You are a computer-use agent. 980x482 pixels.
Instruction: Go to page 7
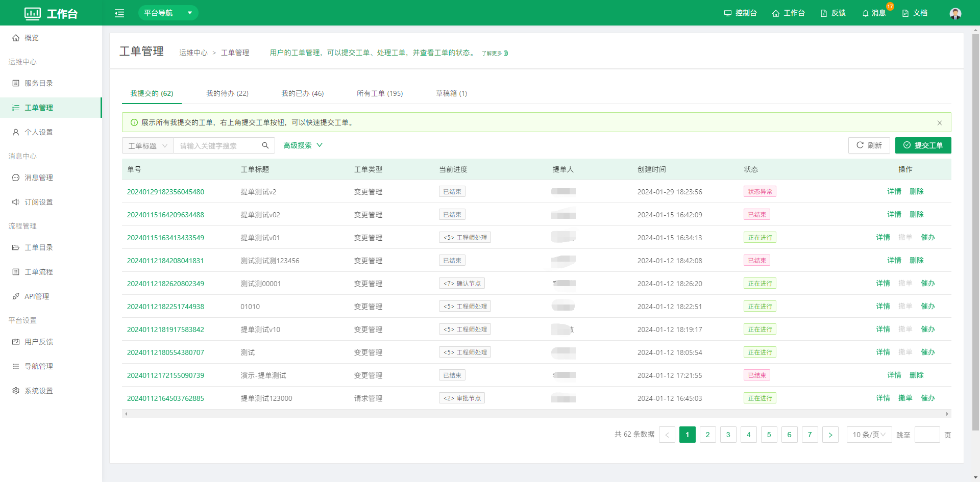coord(810,435)
